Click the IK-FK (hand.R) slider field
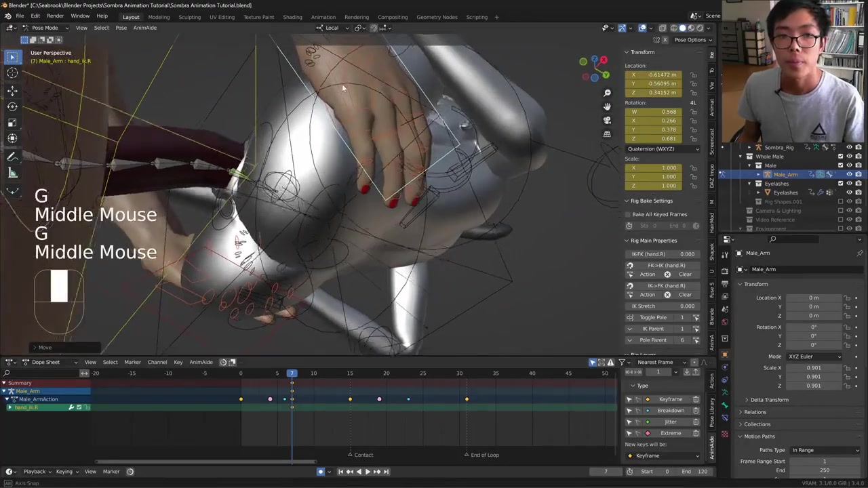 pyautogui.click(x=662, y=254)
